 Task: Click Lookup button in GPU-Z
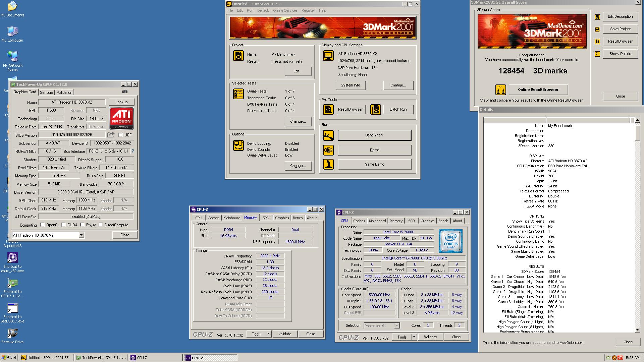pos(121,102)
